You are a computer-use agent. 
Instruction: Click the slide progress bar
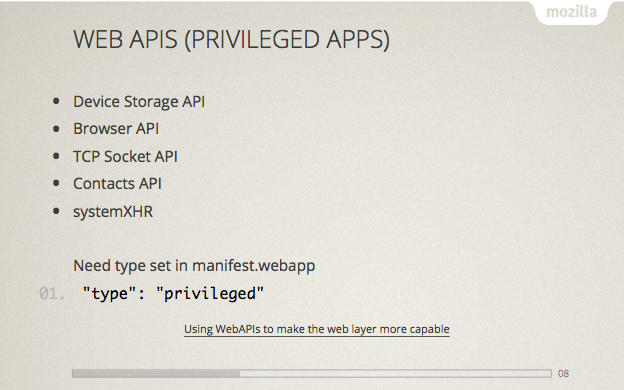tap(312, 373)
